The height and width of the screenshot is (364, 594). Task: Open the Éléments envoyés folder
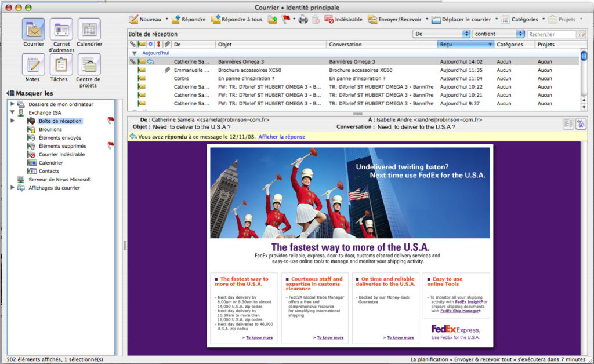coord(60,138)
